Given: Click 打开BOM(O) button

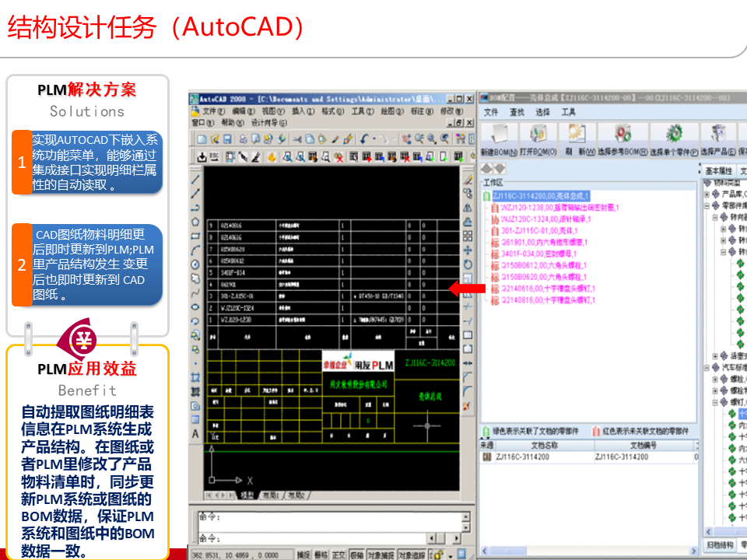Looking at the screenshot, I should [x=538, y=140].
